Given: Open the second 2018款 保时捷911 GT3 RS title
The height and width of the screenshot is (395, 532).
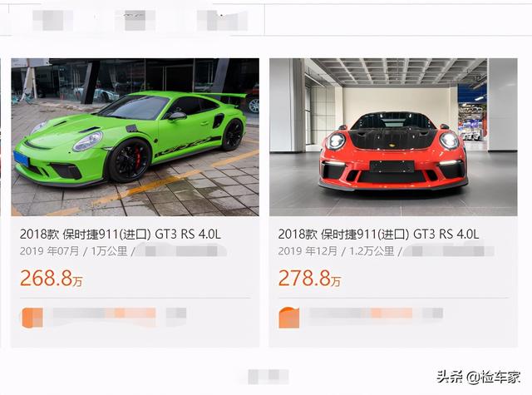Looking at the screenshot, I should pos(378,234).
